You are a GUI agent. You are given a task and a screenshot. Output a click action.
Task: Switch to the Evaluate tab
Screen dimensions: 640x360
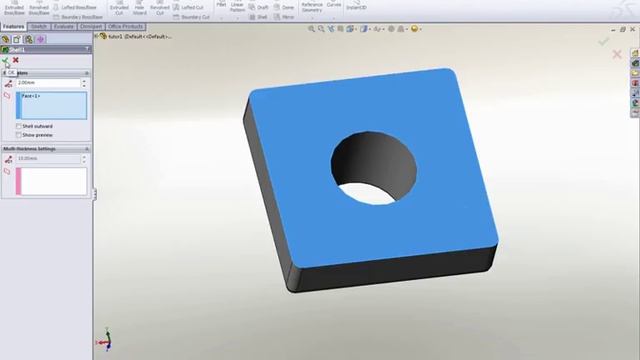(64, 27)
